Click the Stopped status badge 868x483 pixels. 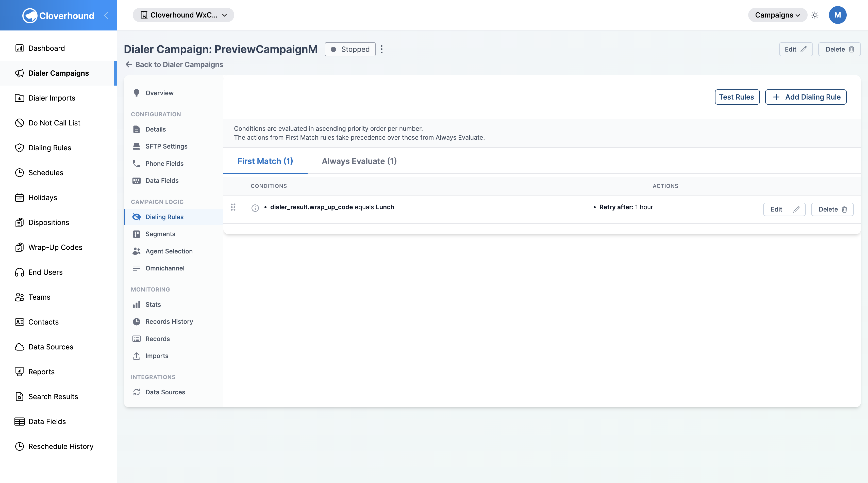[x=350, y=49]
